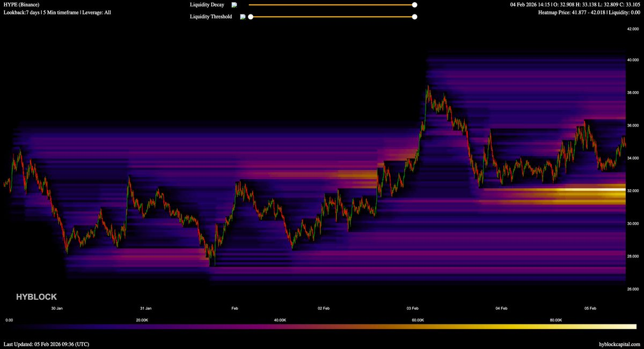Click the 40.000 price axis label
Image resolution: width=644 pixels, height=349 pixels.
pyautogui.click(x=633, y=60)
